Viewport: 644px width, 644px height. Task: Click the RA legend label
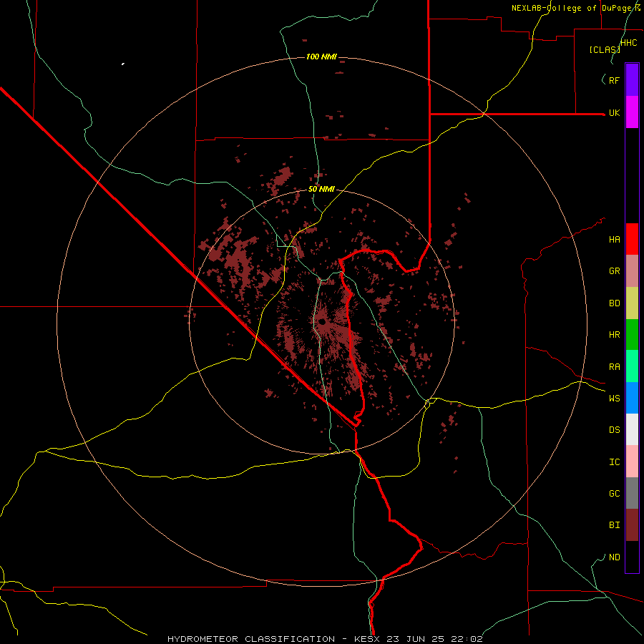(614, 367)
